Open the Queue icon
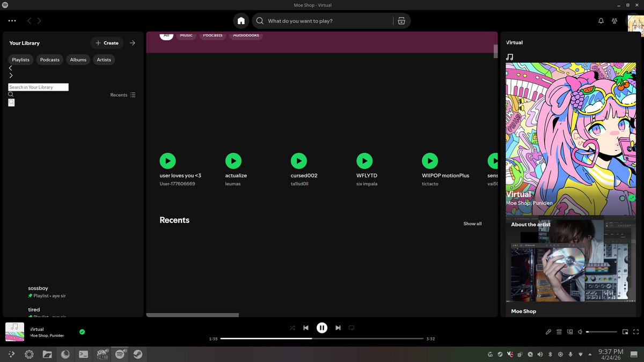The height and width of the screenshot is (362, 644). click(x=559, y=332)
